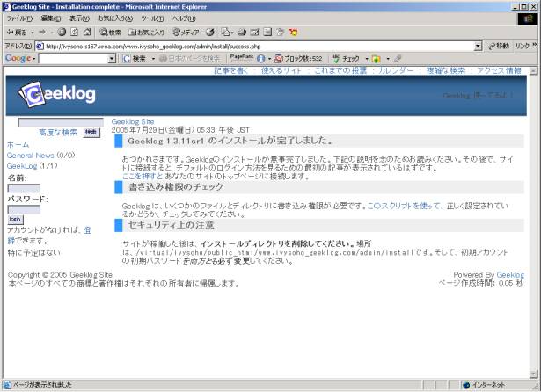Click the Geeklog logo in header

tap(57, 94)
